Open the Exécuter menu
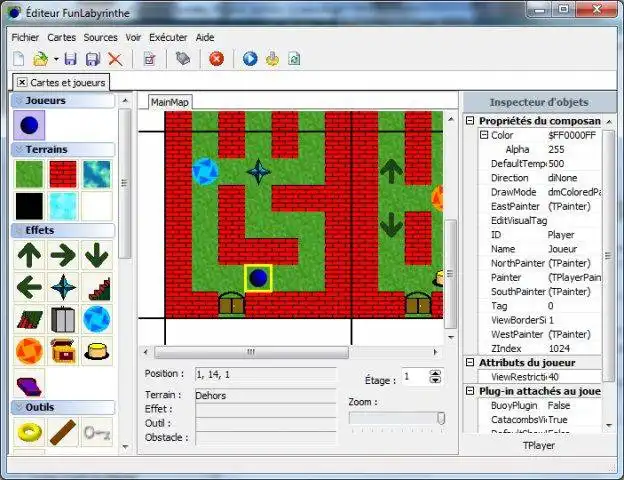Image resolution: width=624 pixels, height=480 pixels. point(168,37)
